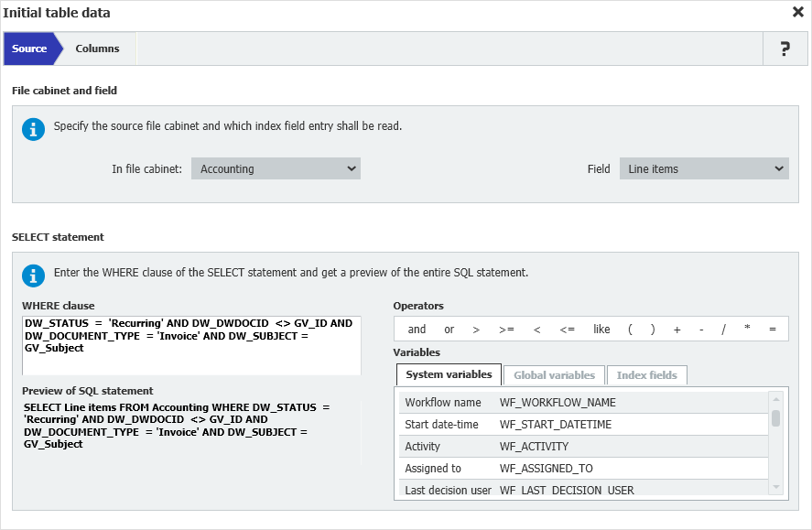Close the Initial table data dialog

797,13
